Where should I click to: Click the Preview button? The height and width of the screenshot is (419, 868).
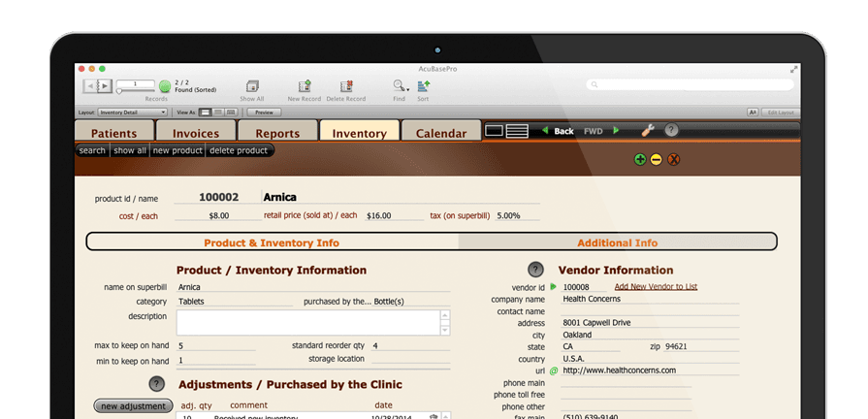[264, 113]
